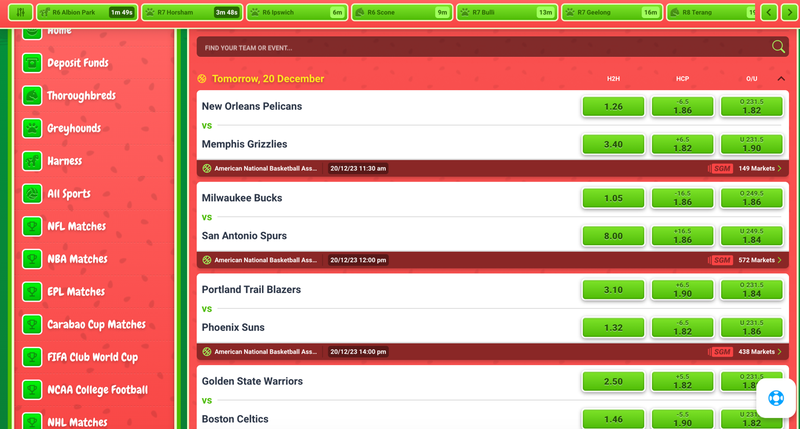Select New Orleans Pelicans 1.26 odds

click(613, 107)
